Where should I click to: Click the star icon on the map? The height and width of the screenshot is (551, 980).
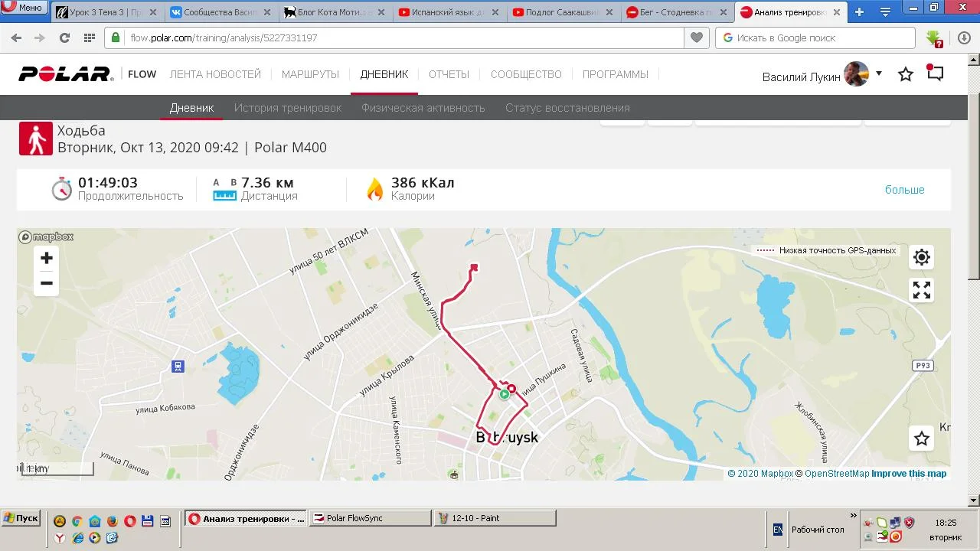click(922, 439)
